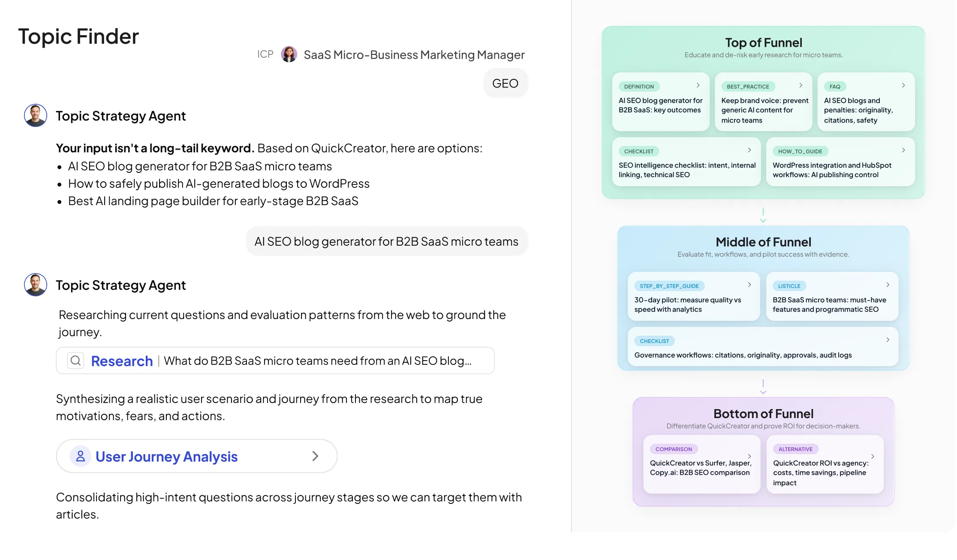Viewport: 957px width, 560px height.
Task: Click the second Topic Strategy Agent avatar
Action: [x=36, y=284]
